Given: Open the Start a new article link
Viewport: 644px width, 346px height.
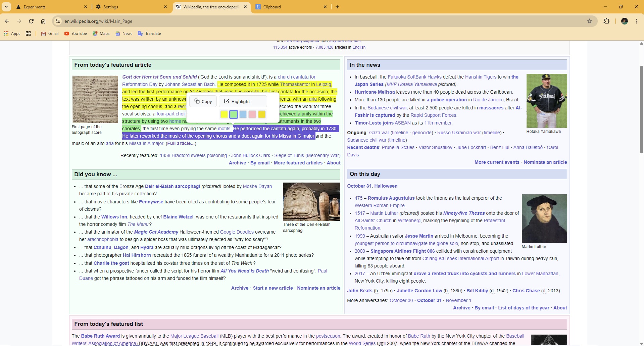Looking at the screenshot, I should pyautogui.click(x=273, y=288).
